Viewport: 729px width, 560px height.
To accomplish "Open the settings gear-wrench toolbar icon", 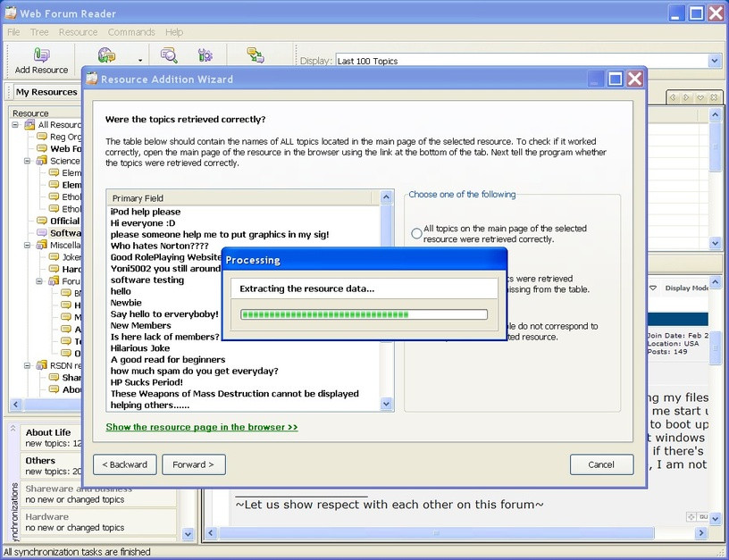I will [x=205, y=55].
